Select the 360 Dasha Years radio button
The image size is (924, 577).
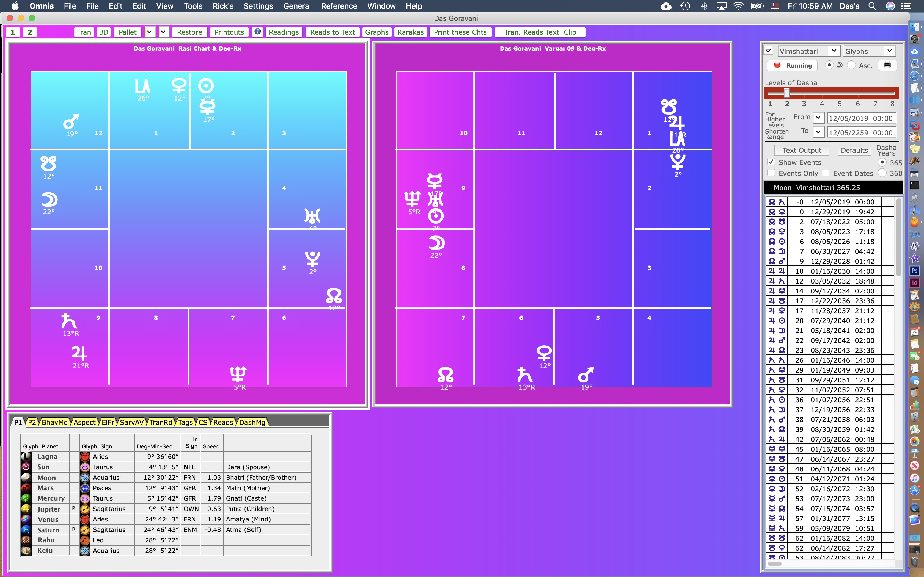[x=882, y=173]
